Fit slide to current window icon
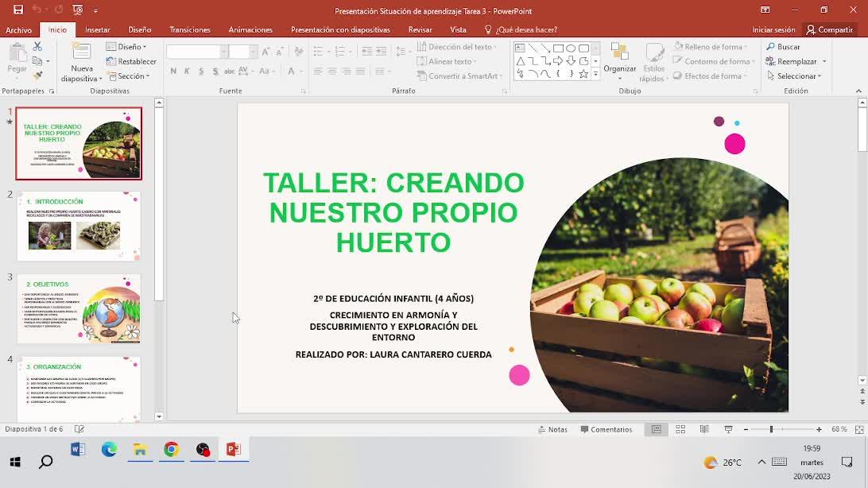Viewport: 868px width, 488px height. pyautogui.click(x=858, y=429)
